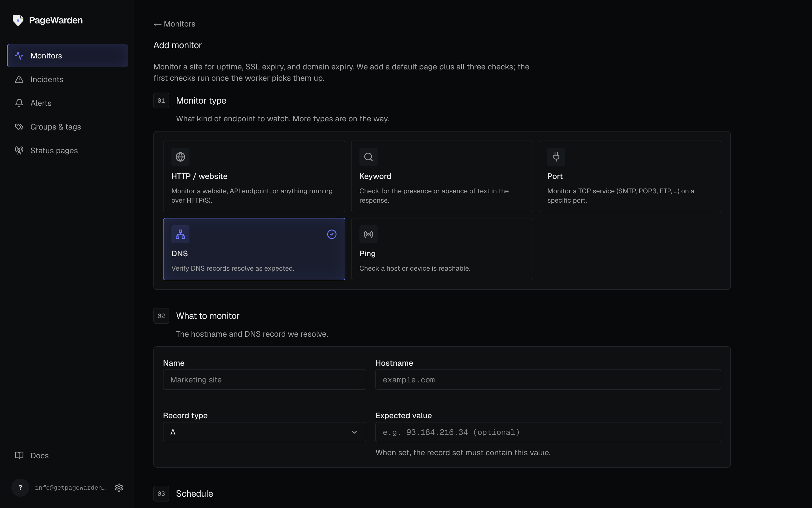This screenshot has height=508, width=812.
Task: Open Monitors in the sidebar
Action: [67, 55]
